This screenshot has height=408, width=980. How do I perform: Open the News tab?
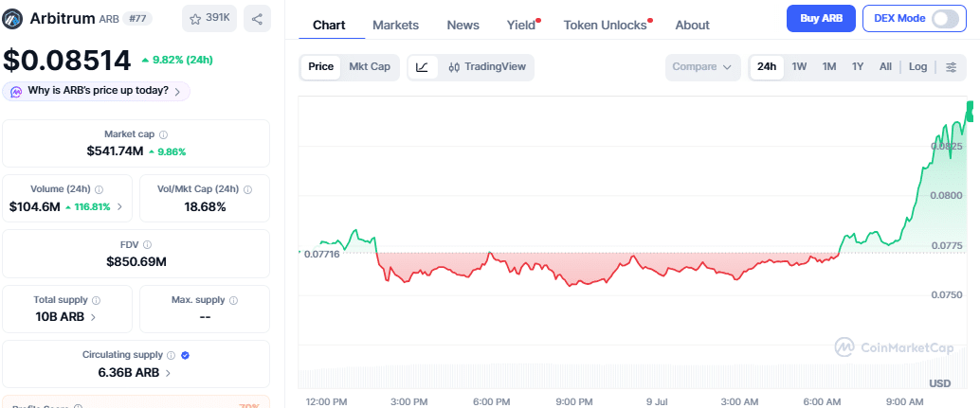[463, 25]
